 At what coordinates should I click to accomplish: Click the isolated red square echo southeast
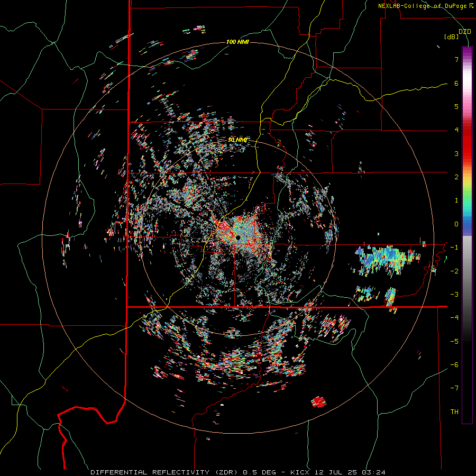(x=319, y=401)
